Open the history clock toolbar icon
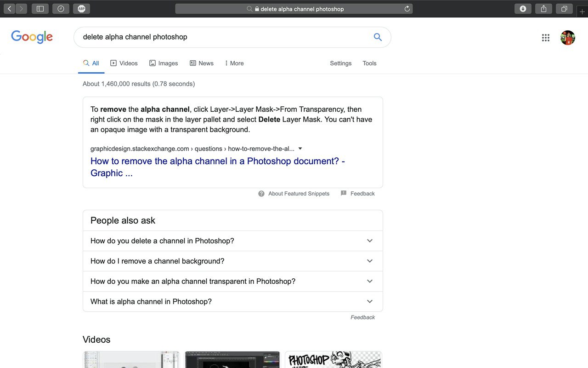The width and height of the screenshot is (588, 368). pos(61,9)
